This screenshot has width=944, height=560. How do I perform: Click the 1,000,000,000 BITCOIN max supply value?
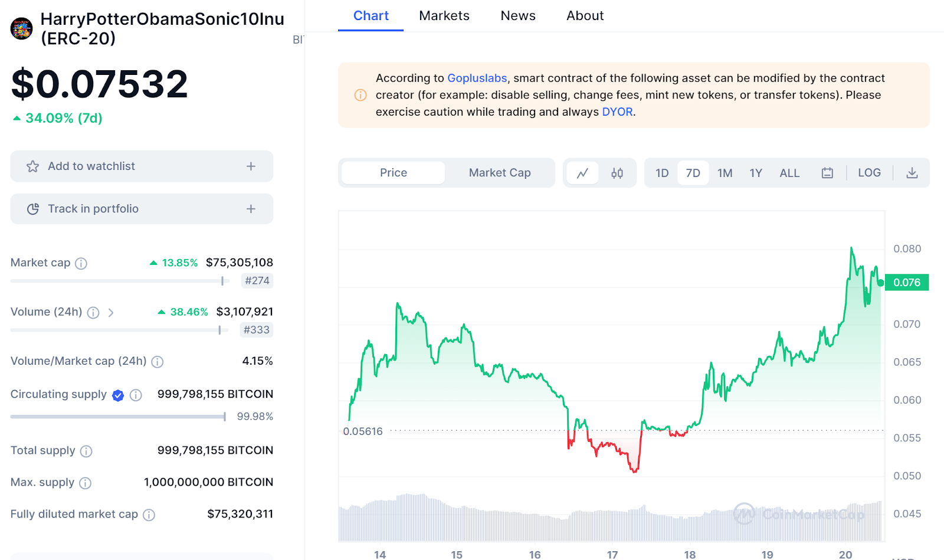pos(209,482)
